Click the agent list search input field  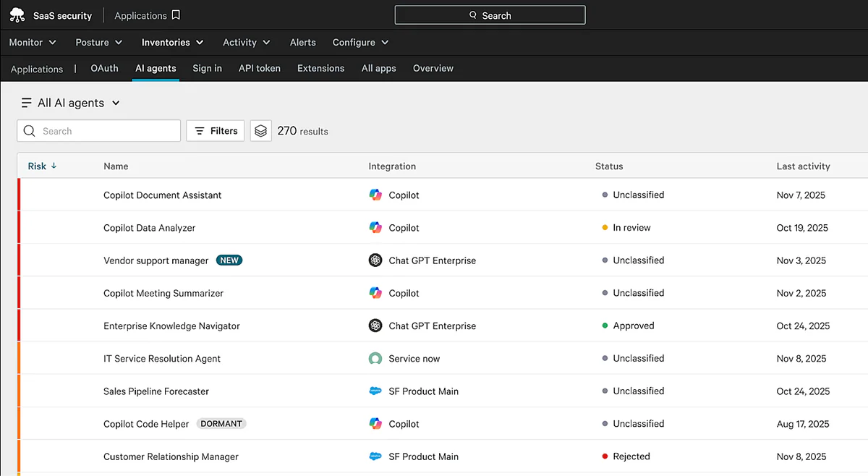(98, 131)
